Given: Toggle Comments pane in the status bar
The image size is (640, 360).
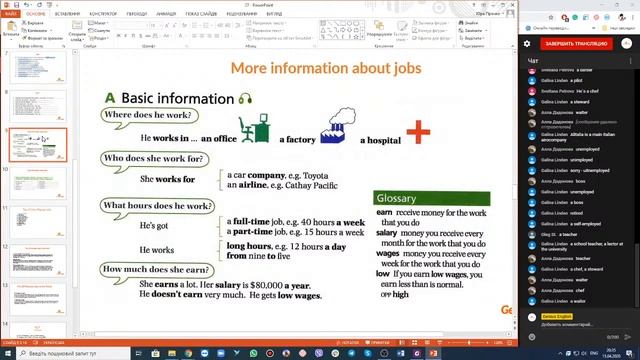Looking at the screenshot, I should (x=378, y=343).
